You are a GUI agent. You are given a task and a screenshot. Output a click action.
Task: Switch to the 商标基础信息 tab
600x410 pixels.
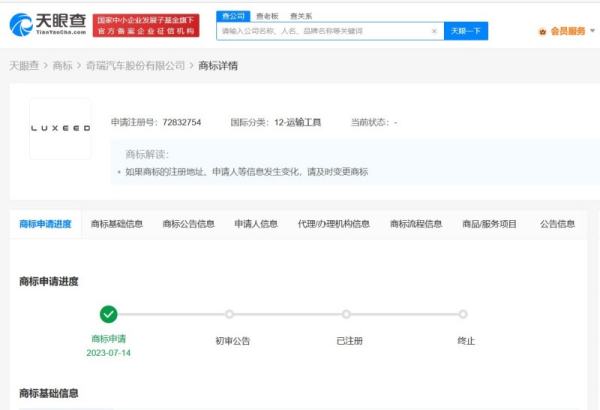[x=117, y=224]
